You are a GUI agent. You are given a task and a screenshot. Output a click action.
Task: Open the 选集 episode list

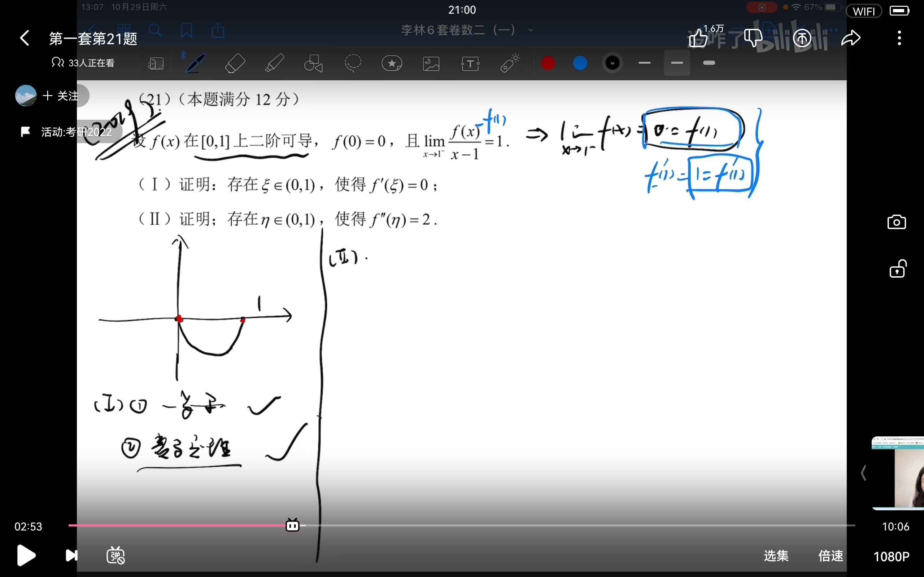pyautogui.click(x=776, y=556)
